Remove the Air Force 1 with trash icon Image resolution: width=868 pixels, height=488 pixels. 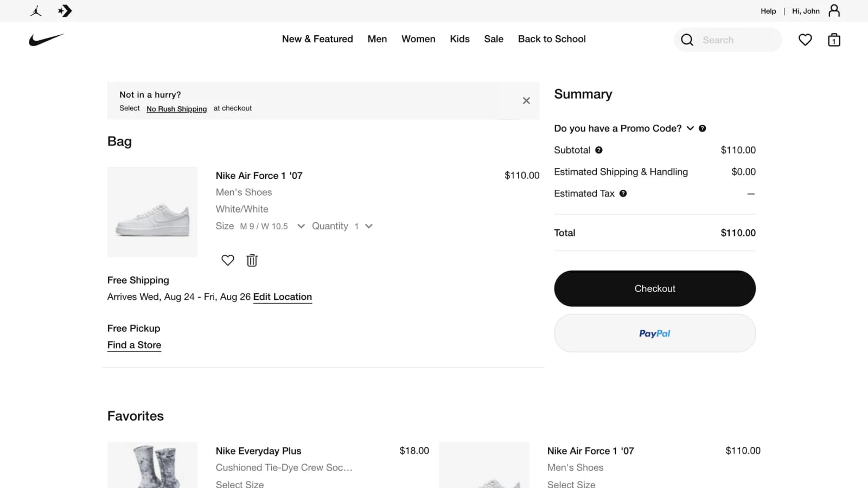point(251,260)
